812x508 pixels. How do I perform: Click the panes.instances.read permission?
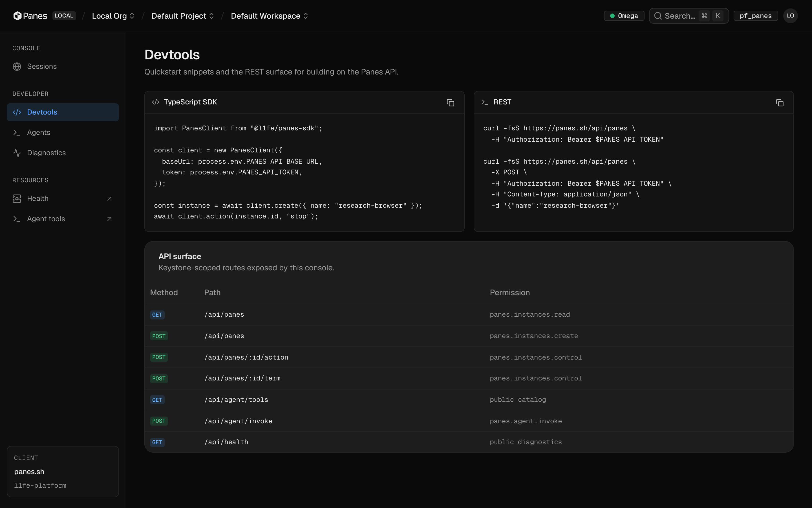tap(530, 314)
